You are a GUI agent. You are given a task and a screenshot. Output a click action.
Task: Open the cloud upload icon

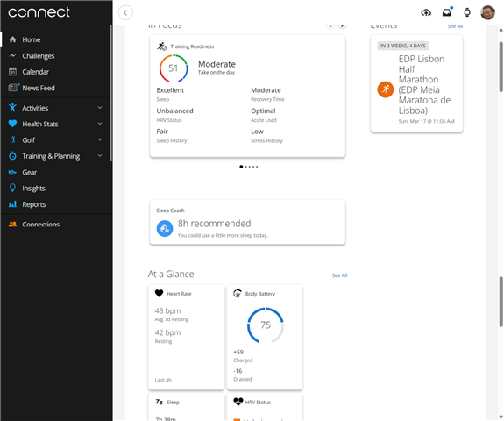tap(426, 12)
